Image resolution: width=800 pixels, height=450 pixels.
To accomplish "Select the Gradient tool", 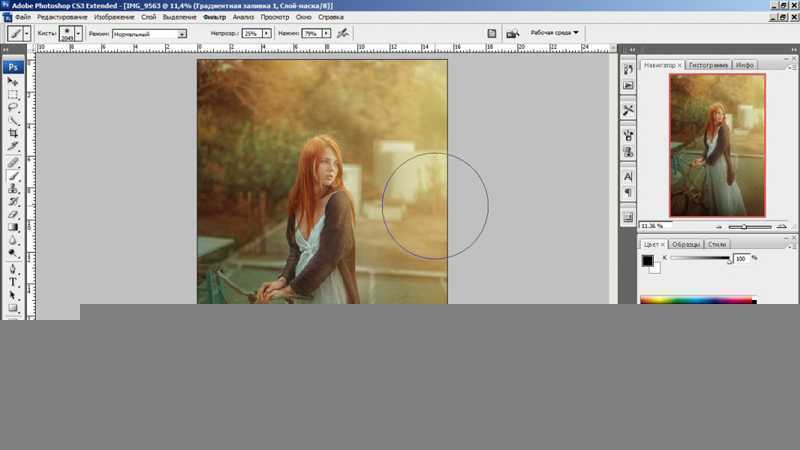I will point(13,227).
